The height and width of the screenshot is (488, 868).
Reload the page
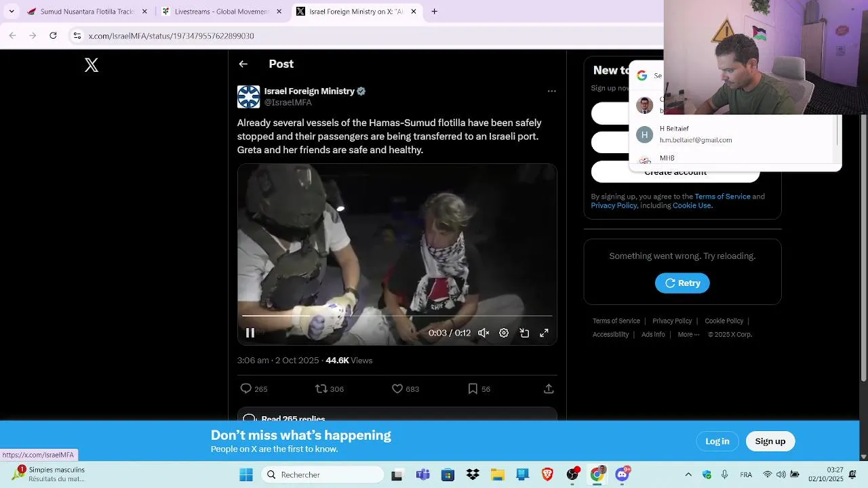(x=53, y=35)
